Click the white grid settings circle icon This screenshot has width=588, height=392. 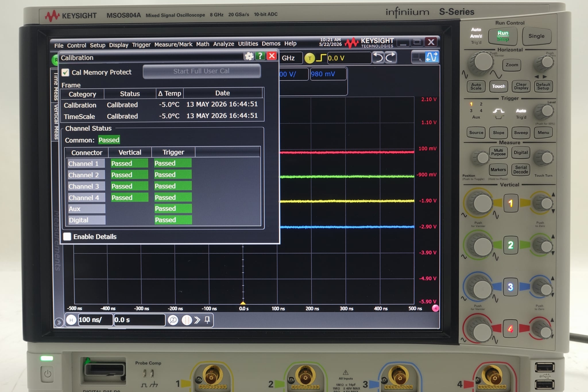point(187,320)
